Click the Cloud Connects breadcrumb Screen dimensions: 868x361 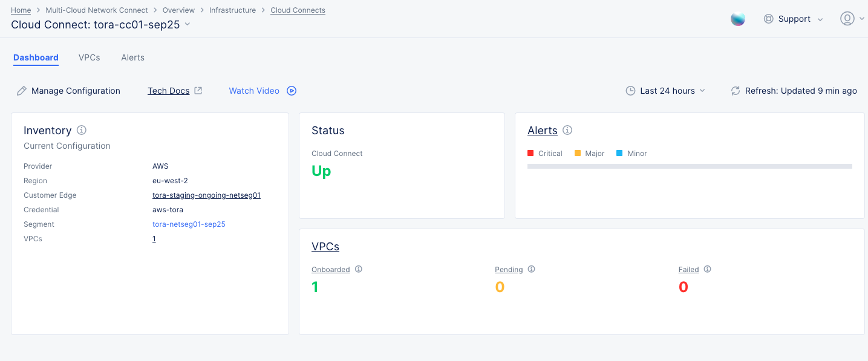(298, 10)
